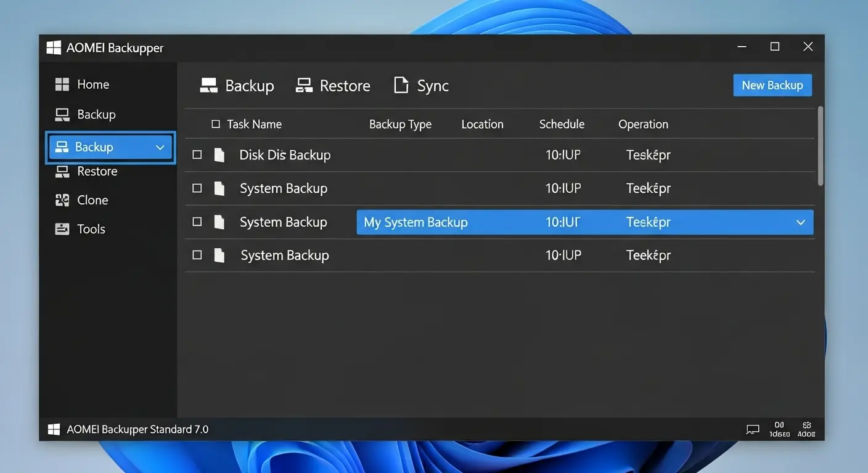Click the Operation column header

(643, 124)
